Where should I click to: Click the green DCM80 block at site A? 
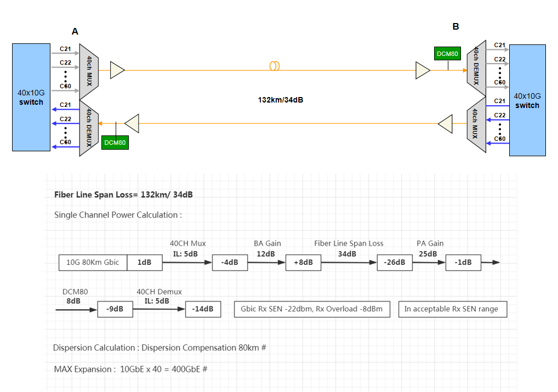pyautogui.click(x=115, y=143)
